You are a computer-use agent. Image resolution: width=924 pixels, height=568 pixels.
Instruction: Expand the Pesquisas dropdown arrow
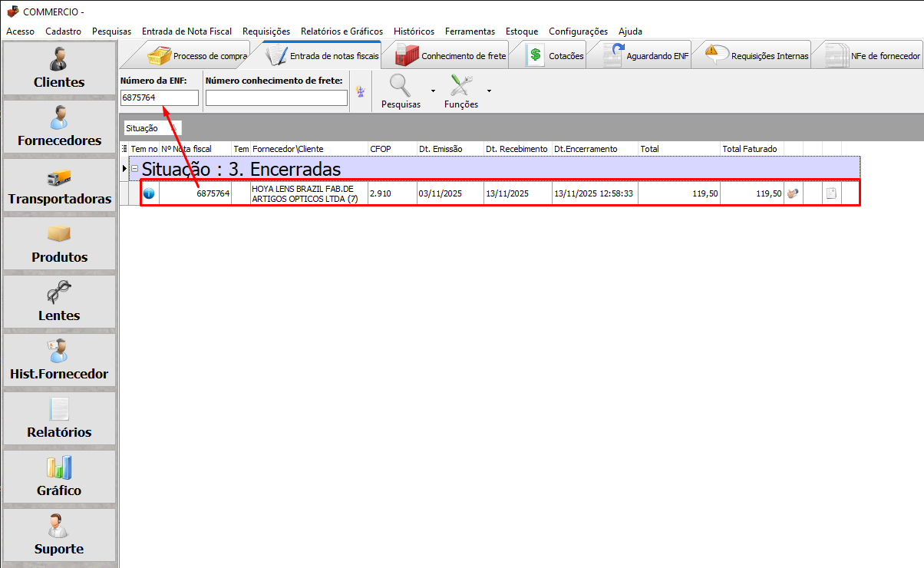[x=433, y=91]
